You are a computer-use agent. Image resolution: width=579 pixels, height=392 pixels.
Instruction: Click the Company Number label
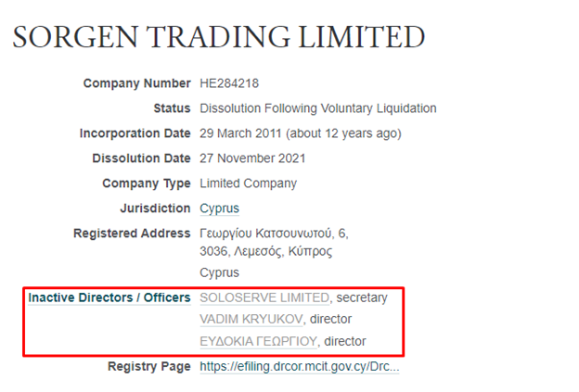tap(137, 83)
